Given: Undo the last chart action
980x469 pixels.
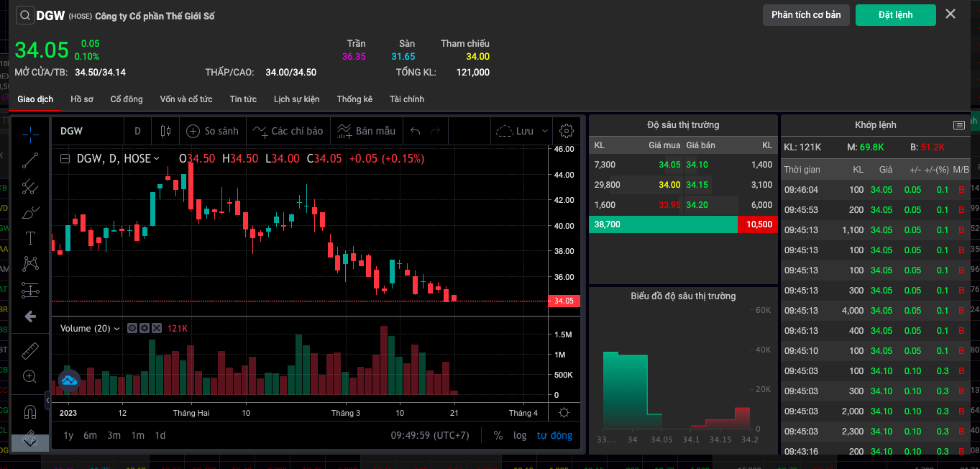Looking at the screenshot, I should click(x=415, y=131).
